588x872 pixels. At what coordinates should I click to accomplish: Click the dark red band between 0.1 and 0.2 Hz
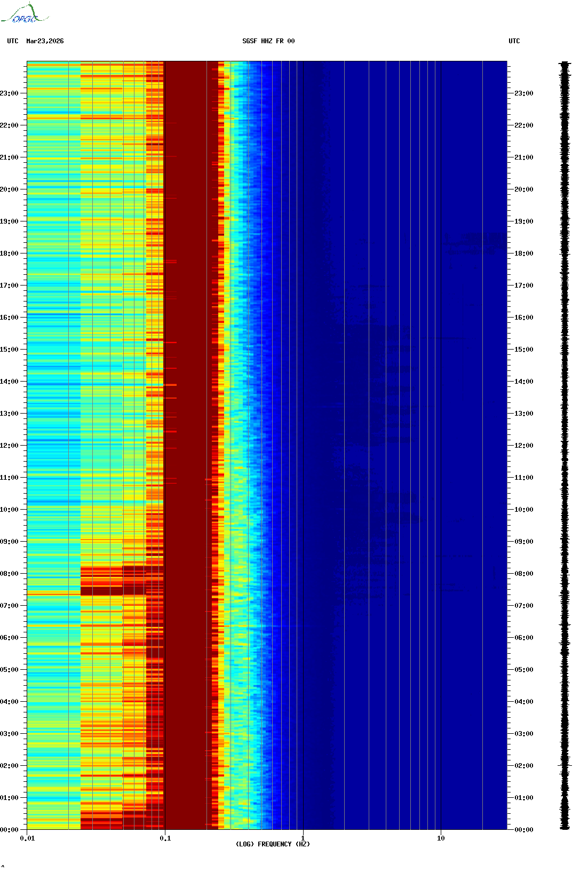click(x=187, y=446)
